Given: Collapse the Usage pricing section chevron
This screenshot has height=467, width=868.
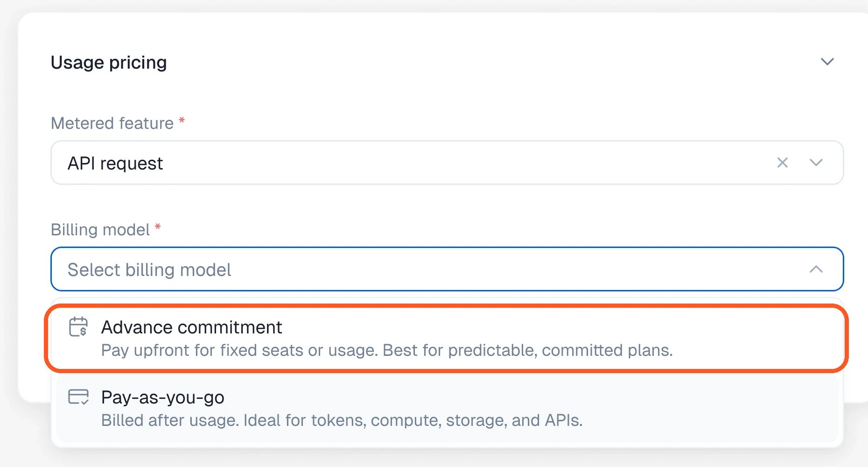Looking at the screenshot, I should click(x=827, y=62).
